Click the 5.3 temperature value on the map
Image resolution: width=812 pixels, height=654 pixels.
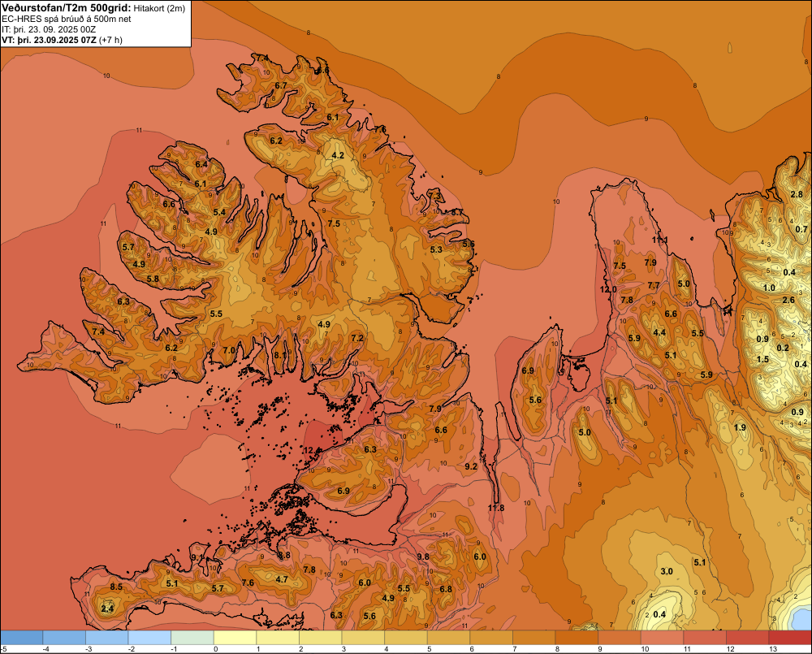coord(436,249)
